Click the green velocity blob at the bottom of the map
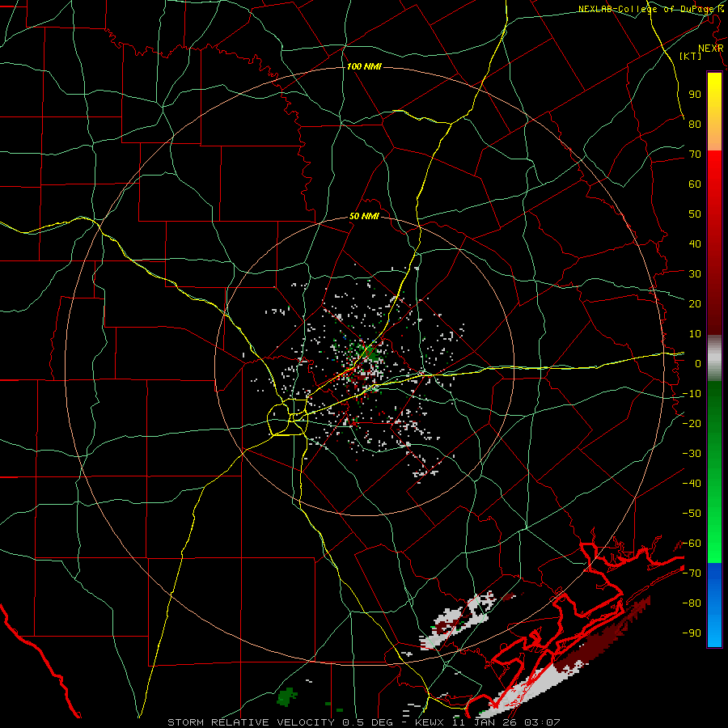 287,696
